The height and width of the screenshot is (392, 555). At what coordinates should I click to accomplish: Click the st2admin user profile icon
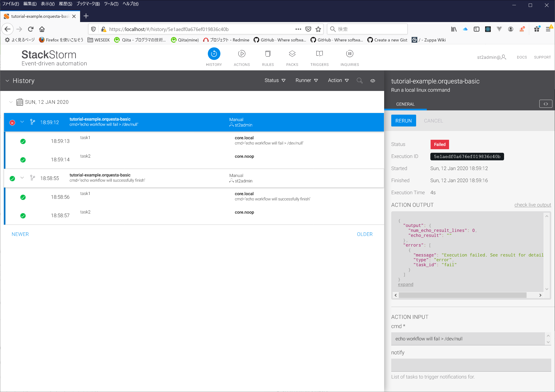click(x=504, y=57)
